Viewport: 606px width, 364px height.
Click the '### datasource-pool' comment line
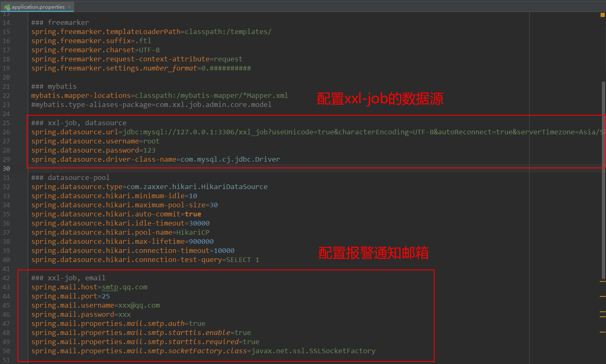(71, 177)
